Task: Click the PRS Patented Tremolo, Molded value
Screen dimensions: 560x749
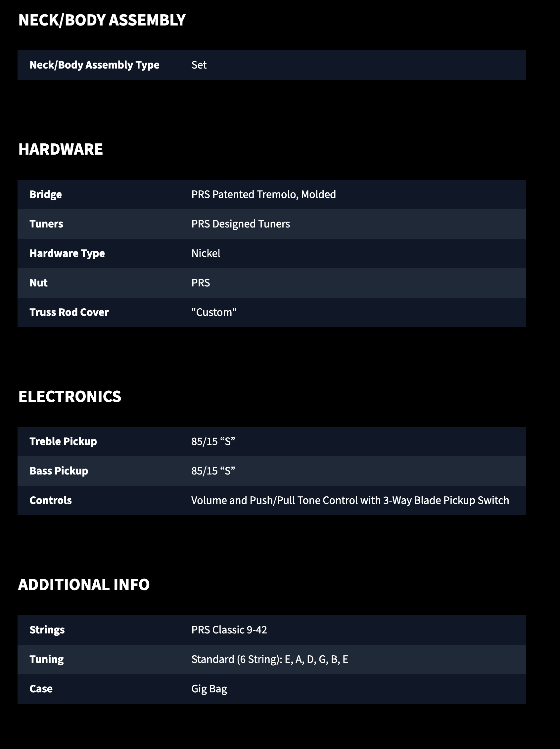Action: pos(263,194)
